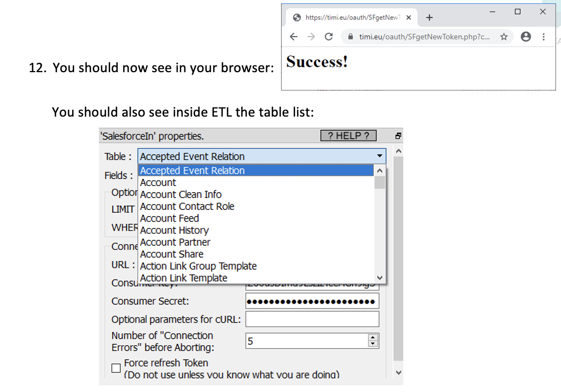Choose Account History in table list
The width and height of the screenshot is (561, 392).
pos(174,230)
